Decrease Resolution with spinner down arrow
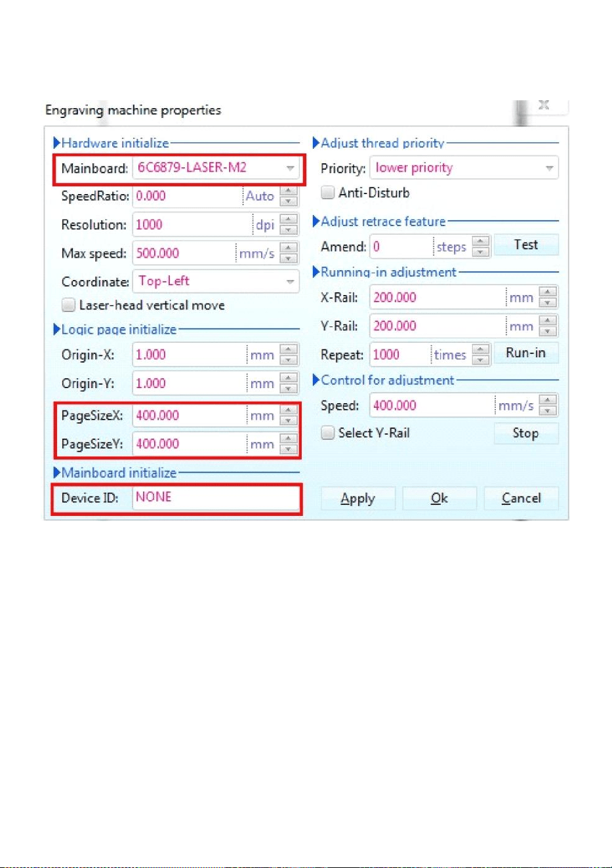 click(289, 230)
